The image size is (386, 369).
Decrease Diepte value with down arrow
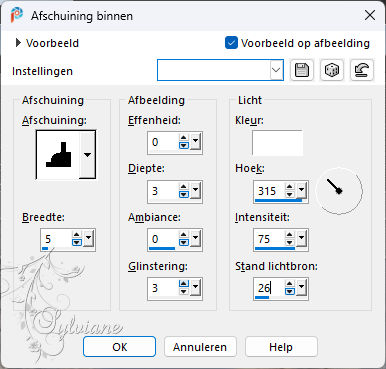184,195
